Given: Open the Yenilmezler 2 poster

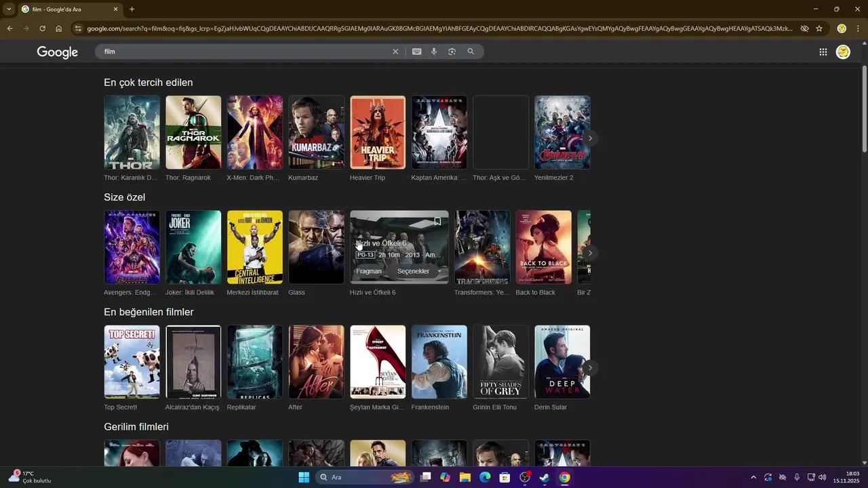Looking at the screenshot, I should pyautogui.click(x=562, y=132).
